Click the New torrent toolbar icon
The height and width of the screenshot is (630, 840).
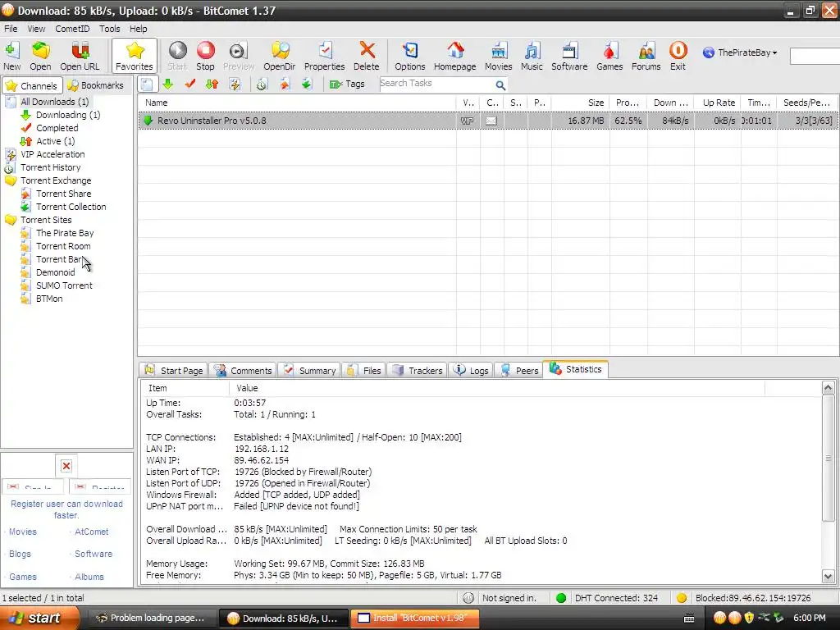[11, 56]
